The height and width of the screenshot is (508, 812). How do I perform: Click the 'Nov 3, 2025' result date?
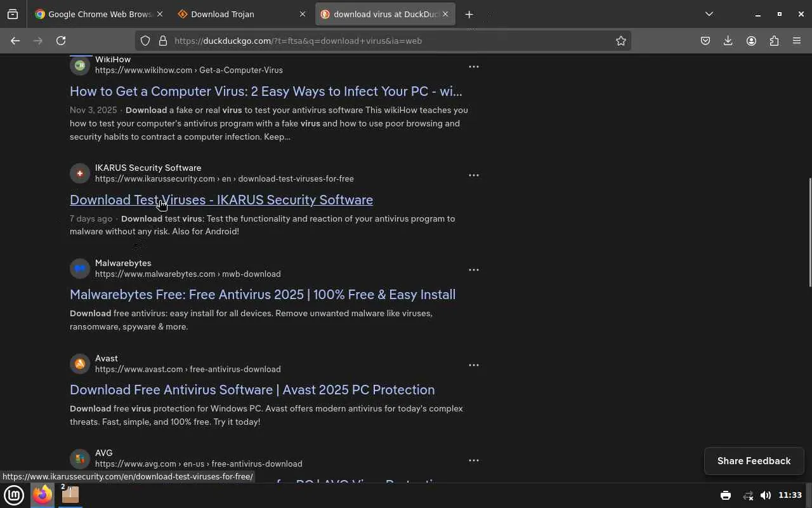(x=93, y=110)
